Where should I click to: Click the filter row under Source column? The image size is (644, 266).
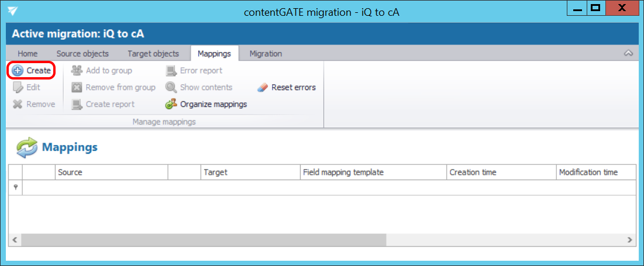[x=111, y=188]
